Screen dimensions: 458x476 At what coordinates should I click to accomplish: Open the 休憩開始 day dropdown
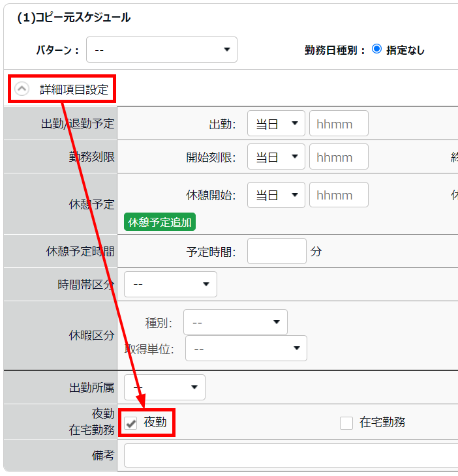click(x=276, y=195)
